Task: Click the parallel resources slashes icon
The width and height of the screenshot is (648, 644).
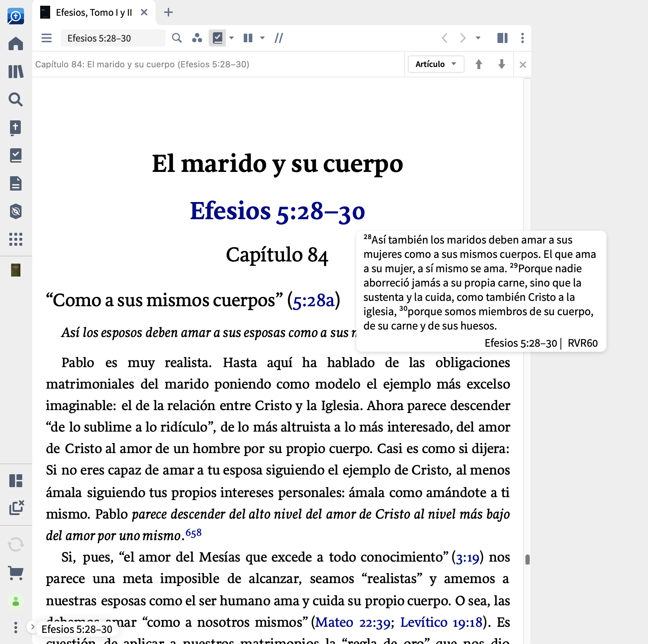Action: [x=279, y=38]
